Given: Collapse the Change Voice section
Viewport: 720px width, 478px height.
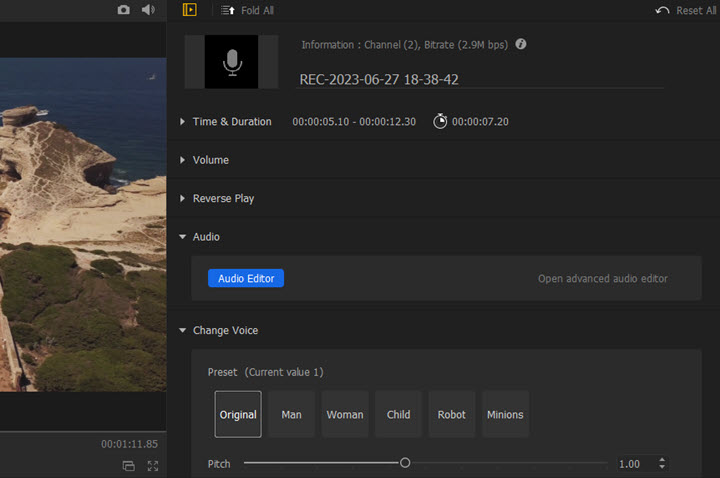Looking at the screenshot, I should (x=182, y=330).
